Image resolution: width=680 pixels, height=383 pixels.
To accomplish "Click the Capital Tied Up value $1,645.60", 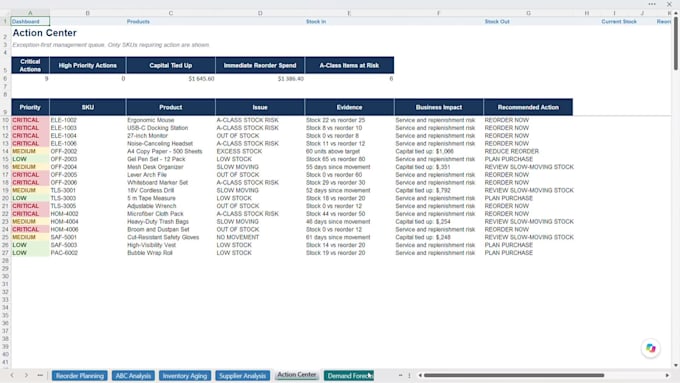I will [201, 79].
